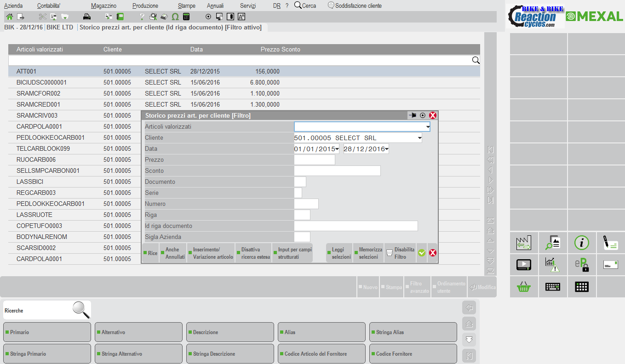Open the factory production icon
Viewport: 625px width, 364px height.
[x=523, y=243]
